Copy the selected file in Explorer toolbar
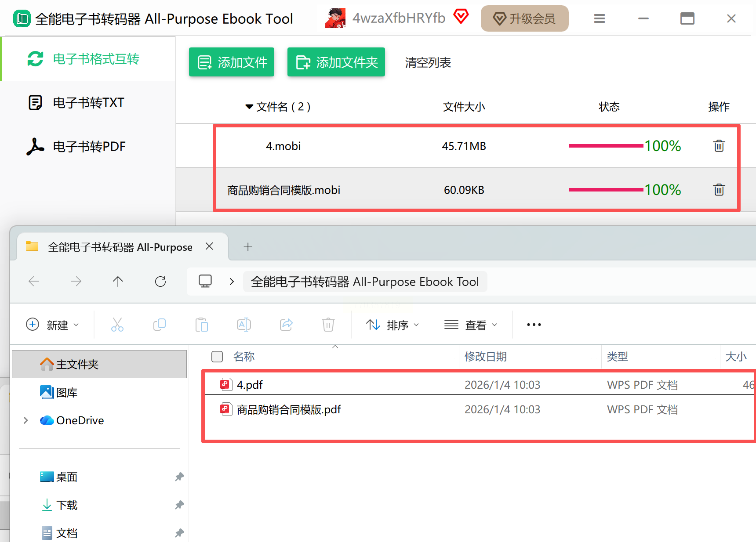This screenshot has width=756, height=542. pyautogui.click(x=160, y=325)
